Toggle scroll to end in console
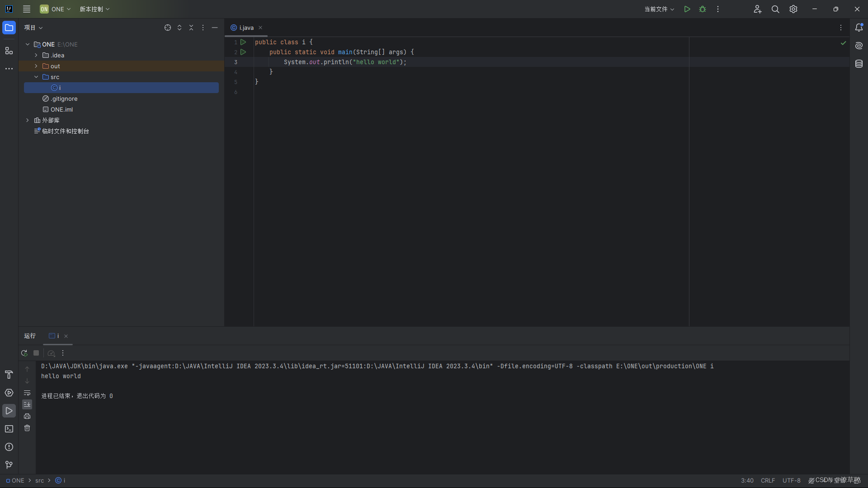This screenshot has height=488, width=868. [27, 404]
